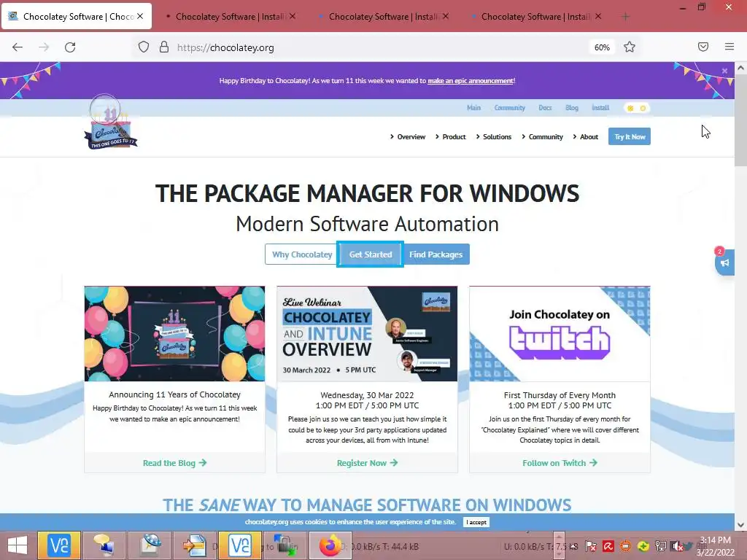Open the first VNC icon in taskbar
This screenshot has width=747, height=560.
click(59, 545)
